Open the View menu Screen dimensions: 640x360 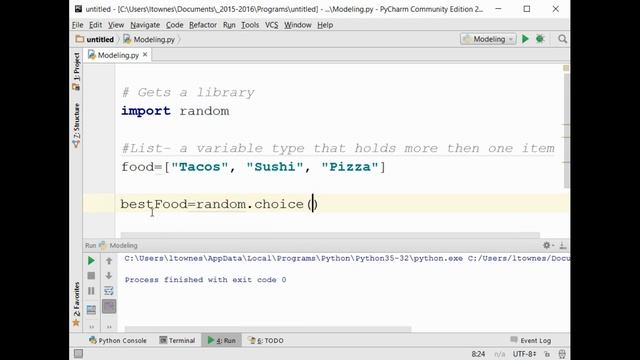(116, 25)
